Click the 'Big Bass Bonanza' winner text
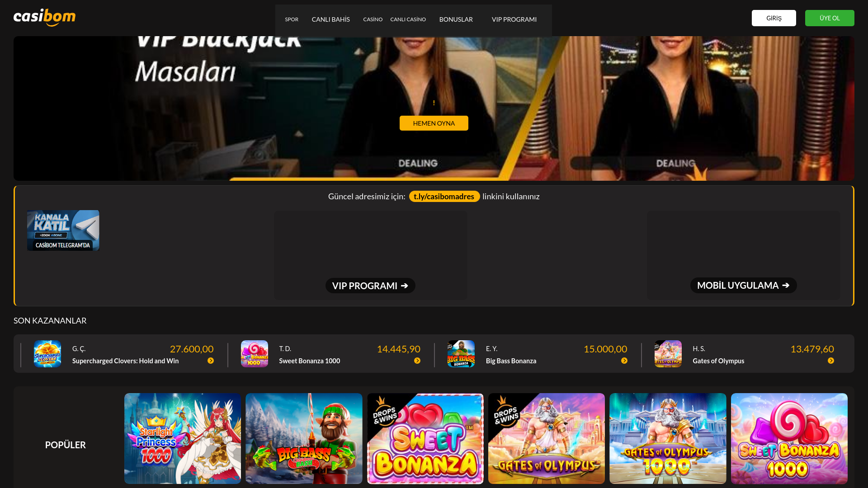This screenshot has height=488, width=868. 511,361
